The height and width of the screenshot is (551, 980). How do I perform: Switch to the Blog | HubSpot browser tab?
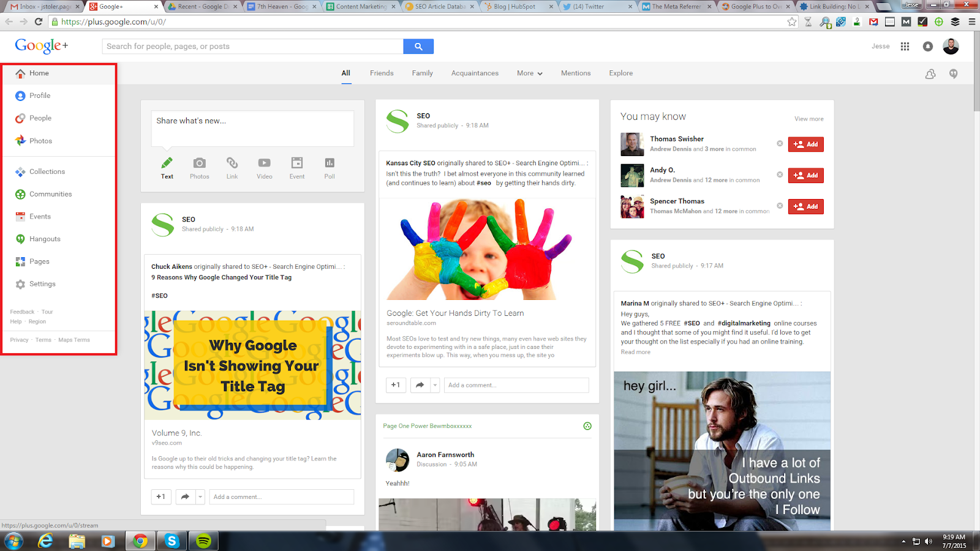518,7
